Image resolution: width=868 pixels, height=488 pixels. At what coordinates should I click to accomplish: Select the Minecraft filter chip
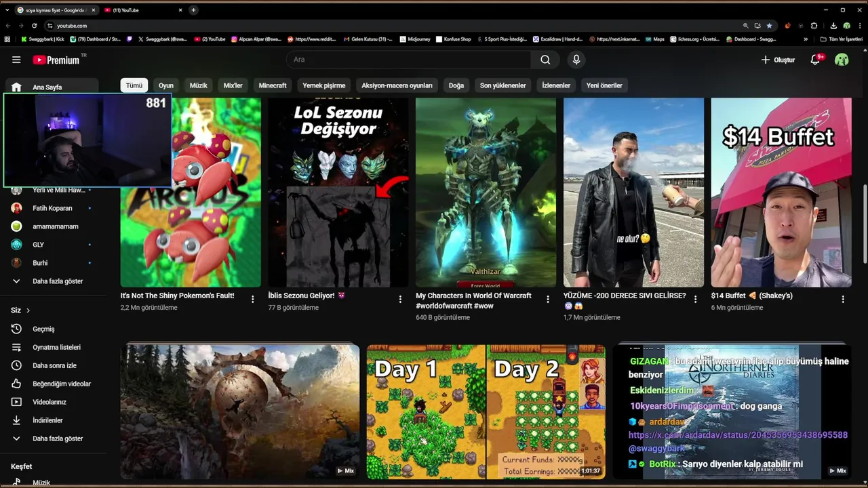273,85
